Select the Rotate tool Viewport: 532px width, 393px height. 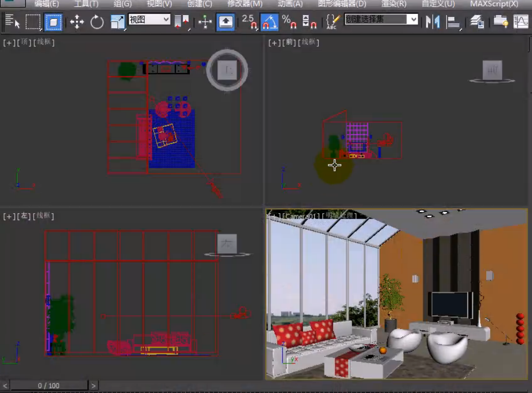pyautogui.click(x=97, y=22)
